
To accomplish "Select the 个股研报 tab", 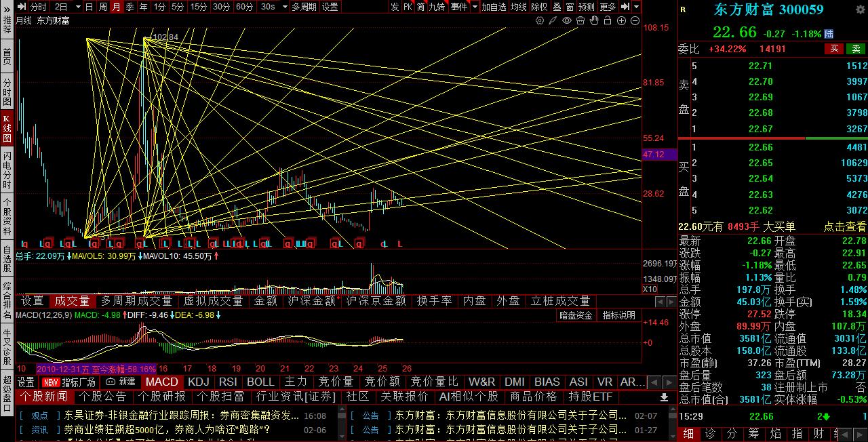I will coord(162,397).
